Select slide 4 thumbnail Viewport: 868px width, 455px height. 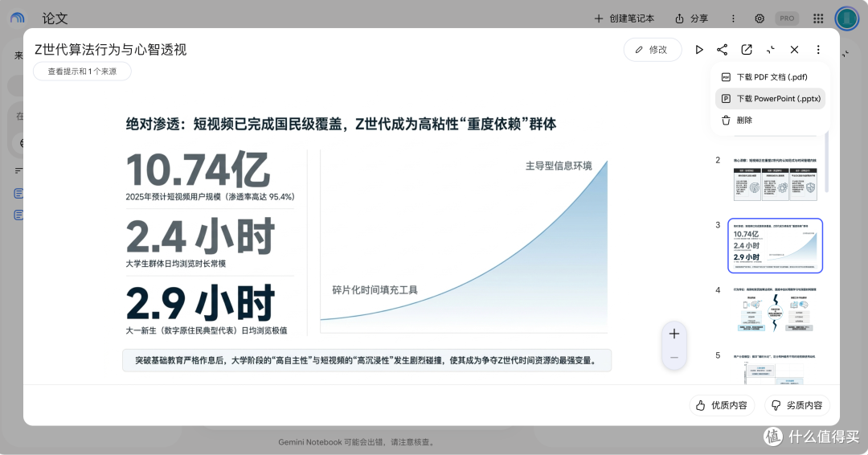click(x=775, y=310)
